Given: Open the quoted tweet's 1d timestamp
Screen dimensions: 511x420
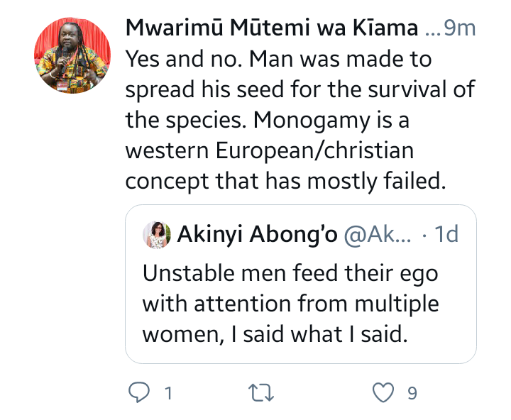Looking at the screenshot, I should click(x=446, y=234).
